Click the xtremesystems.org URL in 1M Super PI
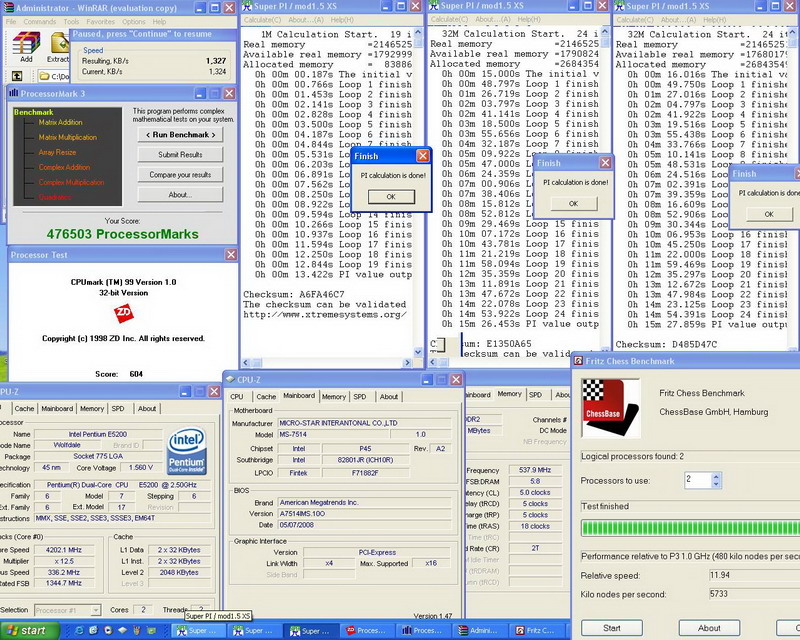Viewport: 800px width, 640px height. click(x=325, y=314)
